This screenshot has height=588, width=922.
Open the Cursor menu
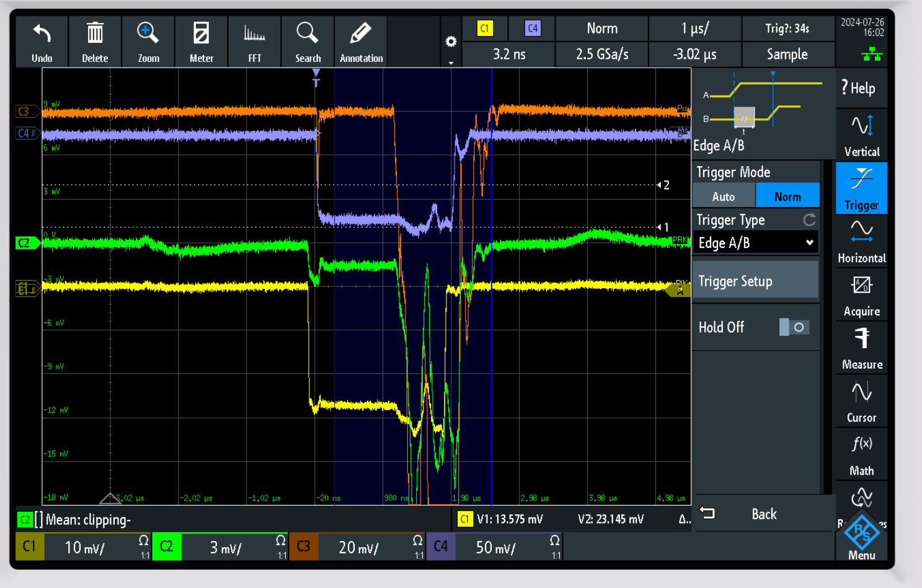[861, 401]
